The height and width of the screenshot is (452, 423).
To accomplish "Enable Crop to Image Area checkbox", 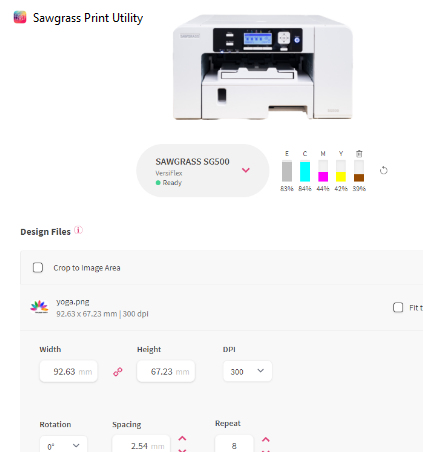I will [x=38, y=267].
